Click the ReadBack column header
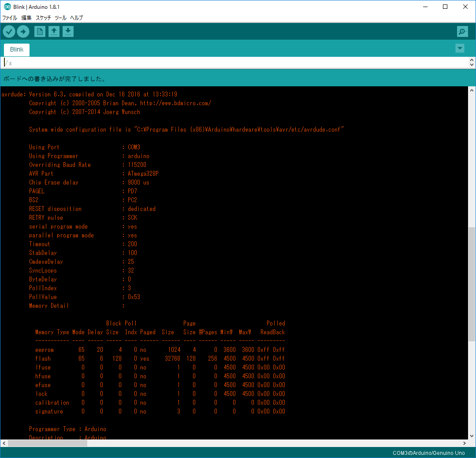Image resolution: width=476 pixels, height=458 pixels. (273, 332)
